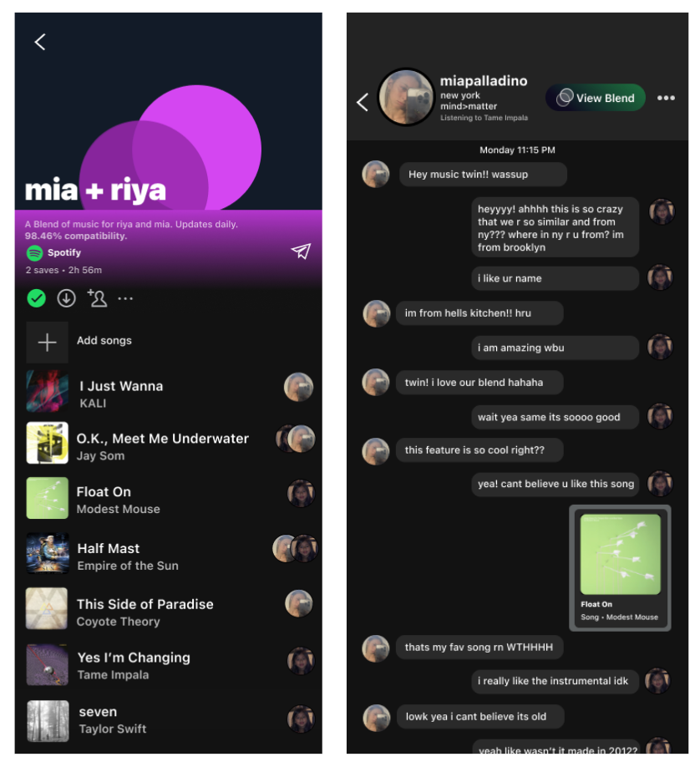Open the three-dot menu in chat header
The image size is (700, 762).
click(x=666, y=98)
